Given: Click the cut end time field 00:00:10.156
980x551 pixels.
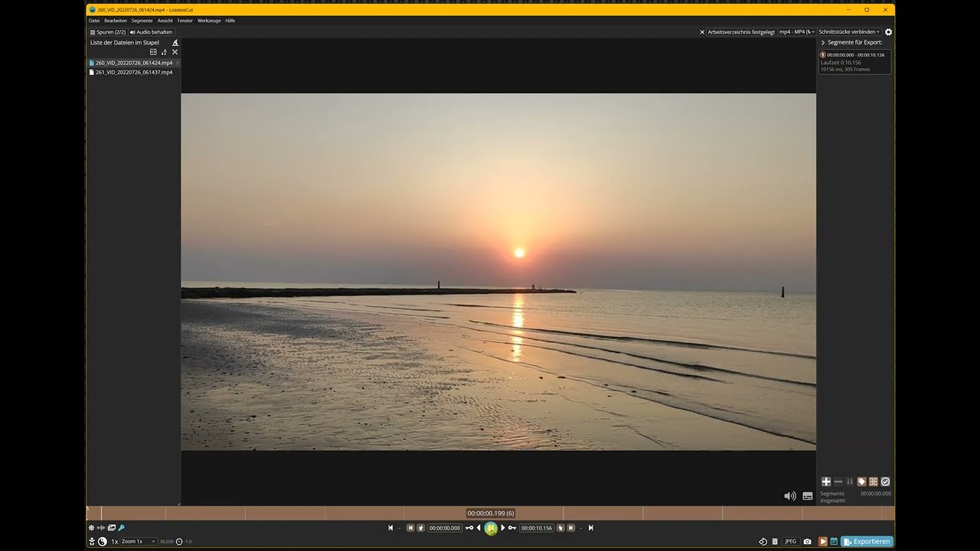Looking at the screenshot, I should click(537, 528).
